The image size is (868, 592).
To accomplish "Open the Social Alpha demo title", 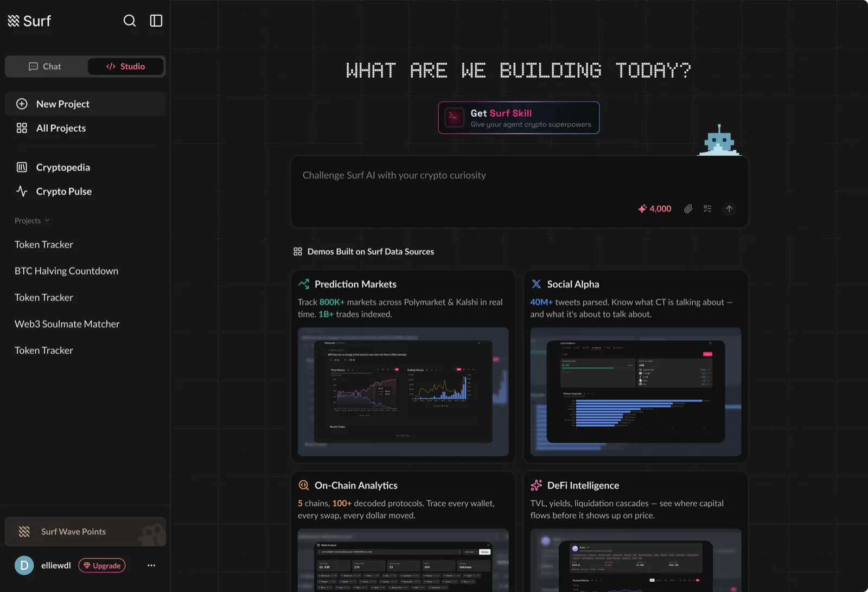I will (573, 284).
